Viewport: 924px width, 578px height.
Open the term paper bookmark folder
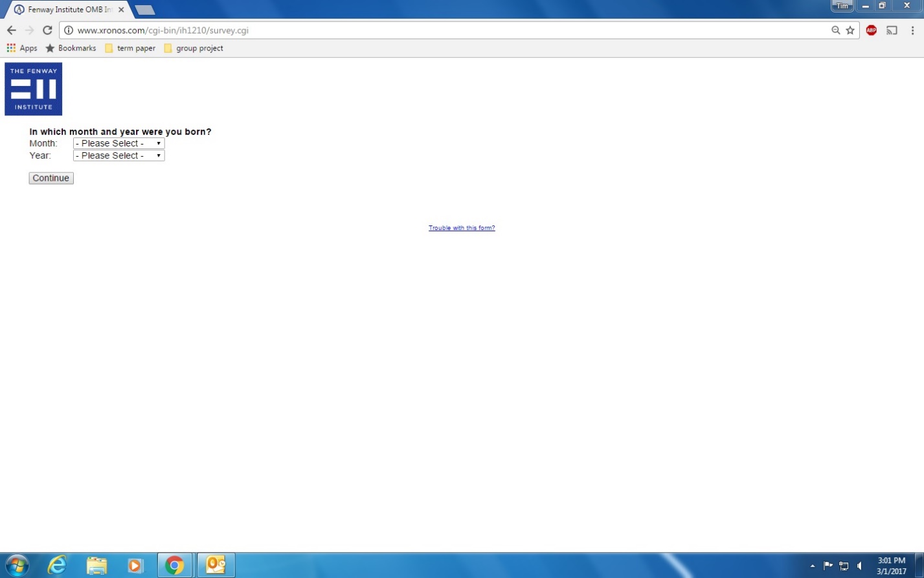(130, 48)
